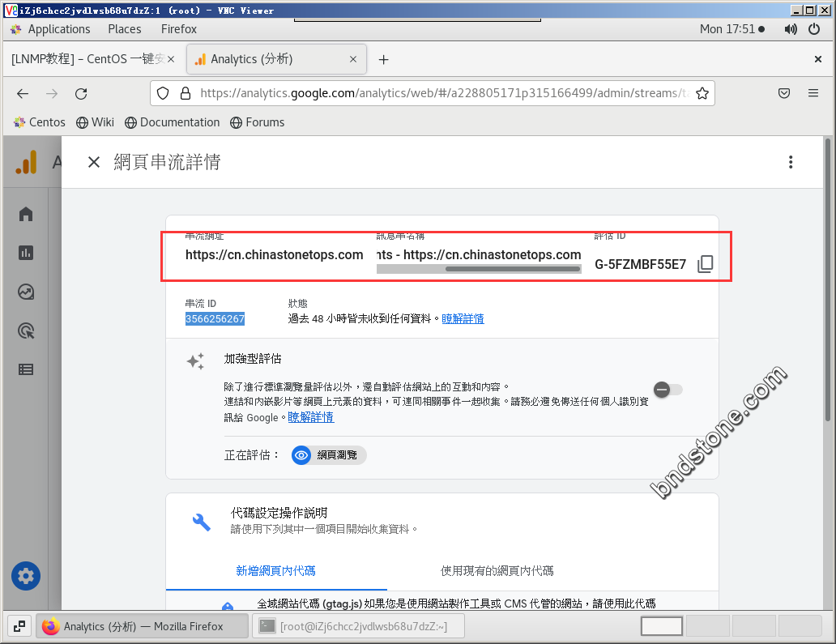836x644 pixels.
Task: Click the 網頁瀏覽 page views chip
Action: (x=328, y=455)
